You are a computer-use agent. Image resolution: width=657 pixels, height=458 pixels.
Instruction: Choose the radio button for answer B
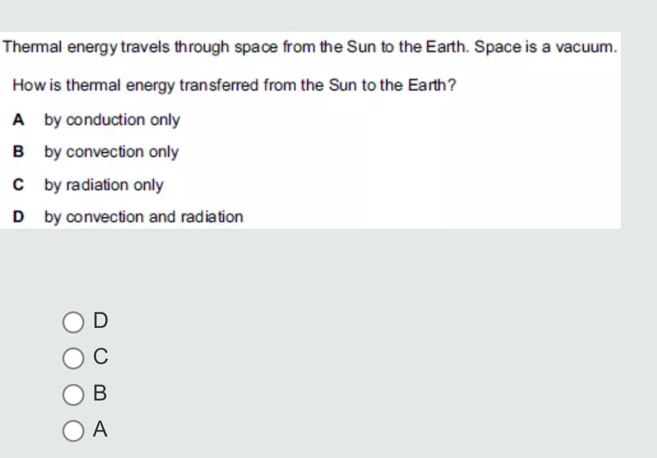click(74, 395)
